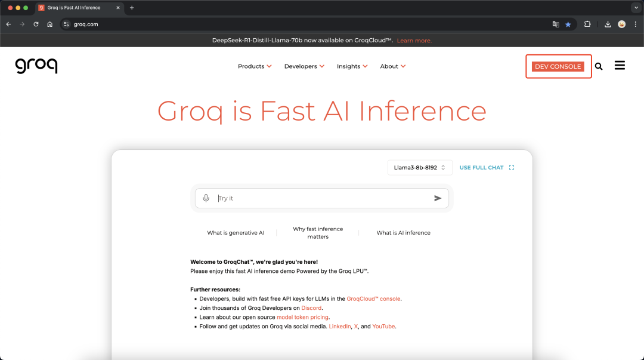Click the bookmark star icon
The width and height of the screenshot is (644, 360).
[x=568, y=24]
